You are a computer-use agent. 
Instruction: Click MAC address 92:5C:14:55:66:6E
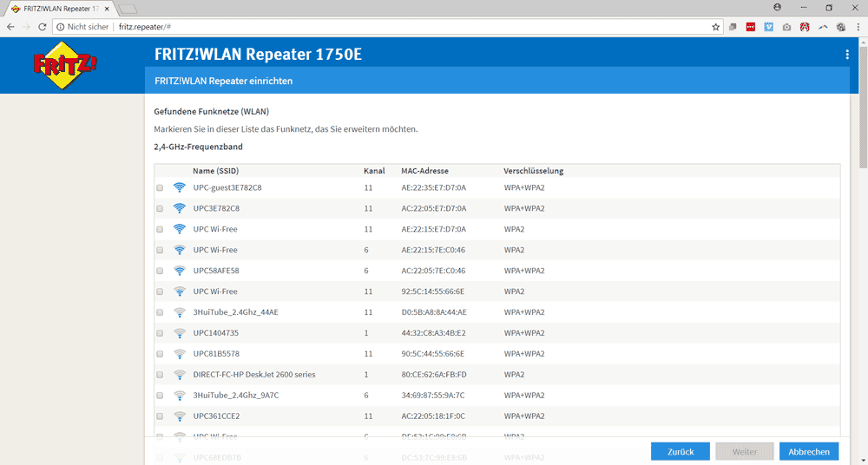[433, 291]
